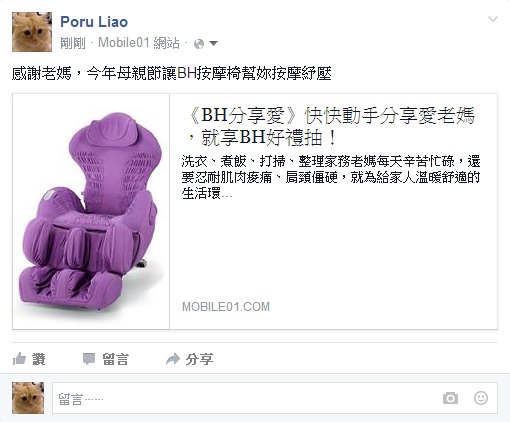Click the globe public privacy icon
The width and height of the screenshot is (510, 422).
199,44
